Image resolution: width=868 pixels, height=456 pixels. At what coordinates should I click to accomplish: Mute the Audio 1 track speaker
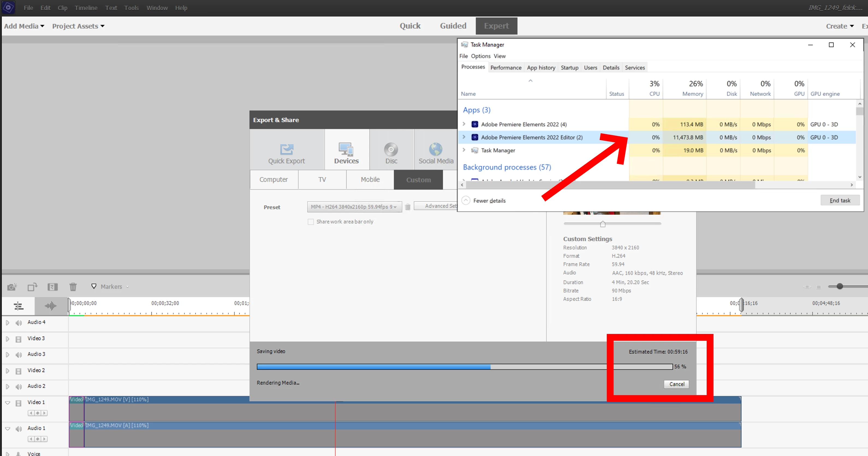tap(19, 429)
